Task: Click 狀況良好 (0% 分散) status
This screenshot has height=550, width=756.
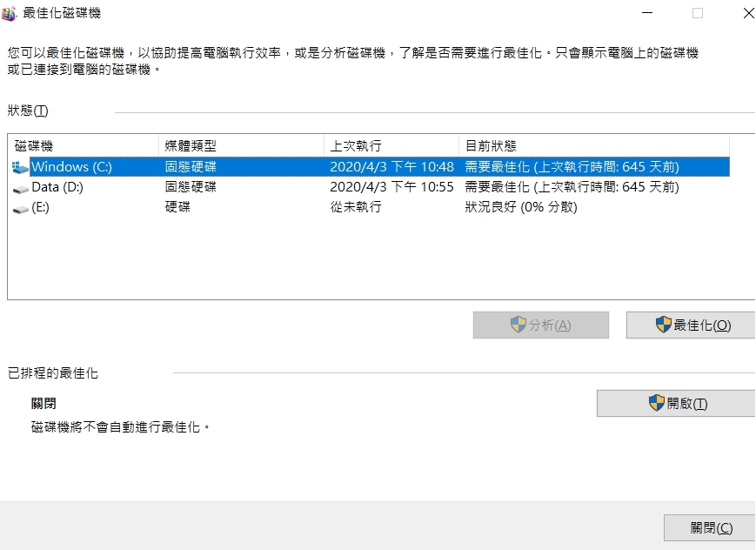Action: point(521,207)
